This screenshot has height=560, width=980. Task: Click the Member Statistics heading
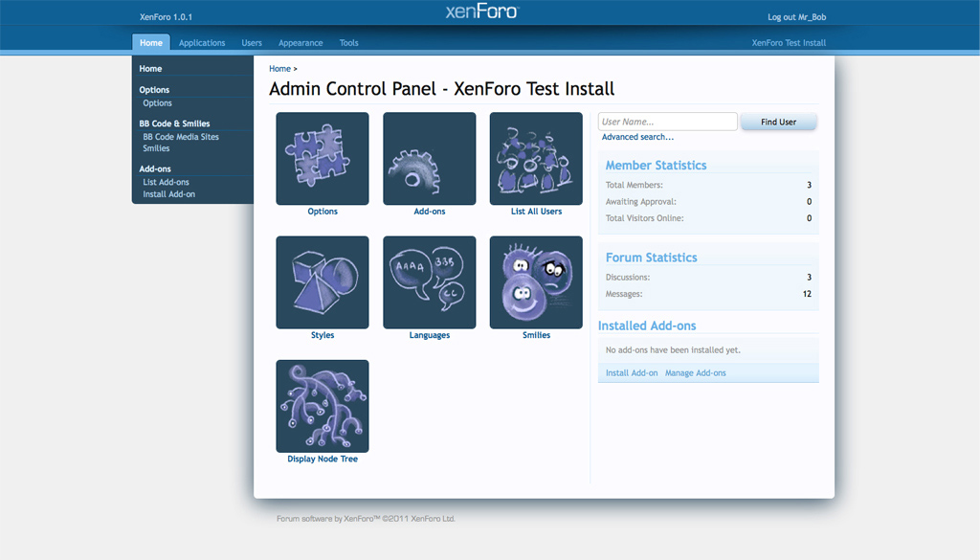click(x=656, y=166)
